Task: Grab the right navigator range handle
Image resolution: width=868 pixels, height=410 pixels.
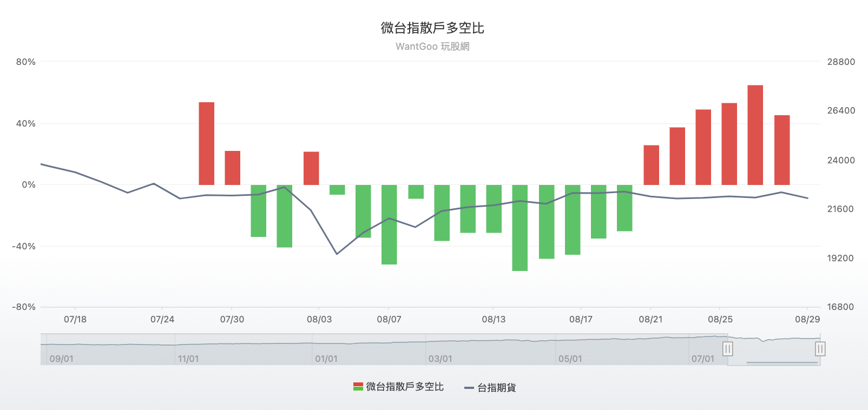Action: [x=820, y=349]
